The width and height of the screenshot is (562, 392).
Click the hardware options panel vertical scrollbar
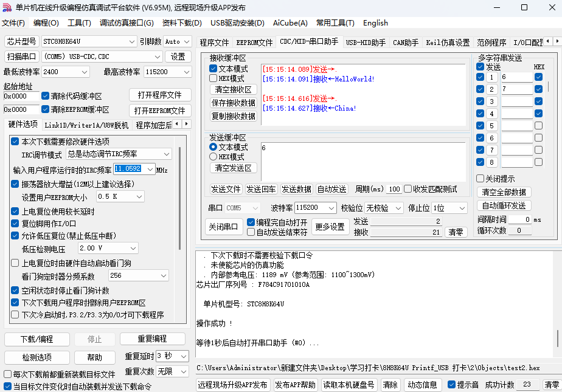click(x=180, y=198)
